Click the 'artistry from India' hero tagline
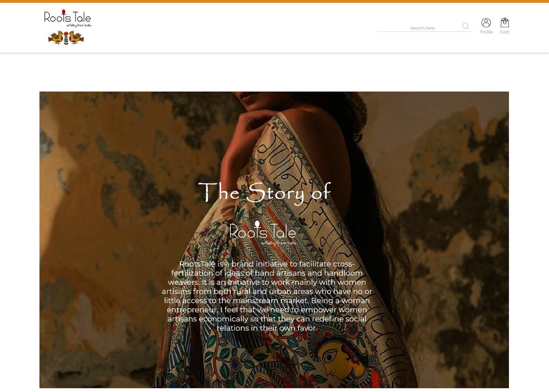The height and width of the screenshot is (392, 549). 278,243
